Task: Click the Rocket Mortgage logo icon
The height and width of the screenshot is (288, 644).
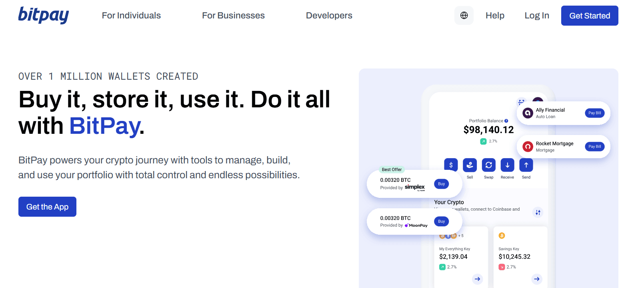Action: (x=528, y=147)
